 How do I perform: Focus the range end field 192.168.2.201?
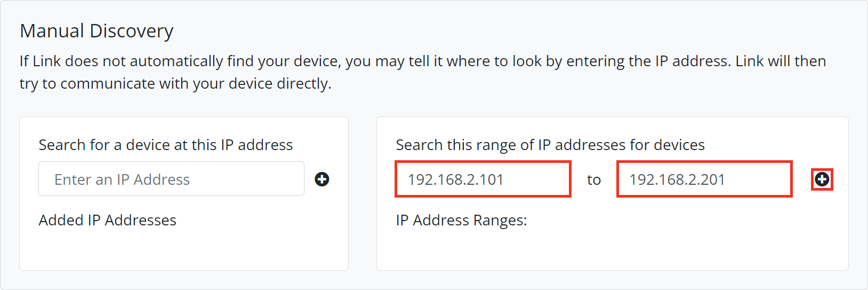(x=704, y=179)
